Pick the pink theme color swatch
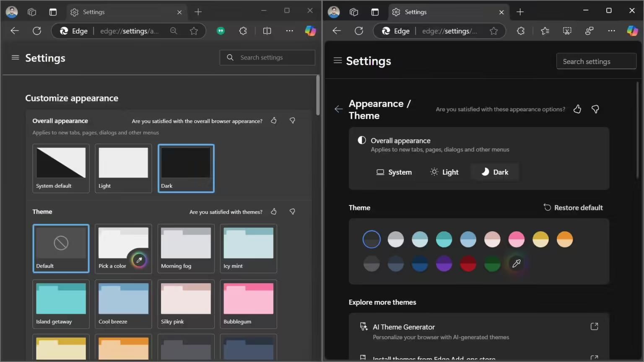This screenshot has width=644, height=362. [516, 239]
